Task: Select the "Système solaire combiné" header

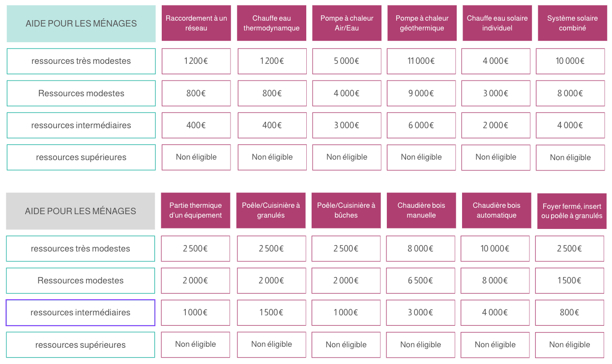Action: click(x=572, y=23)
